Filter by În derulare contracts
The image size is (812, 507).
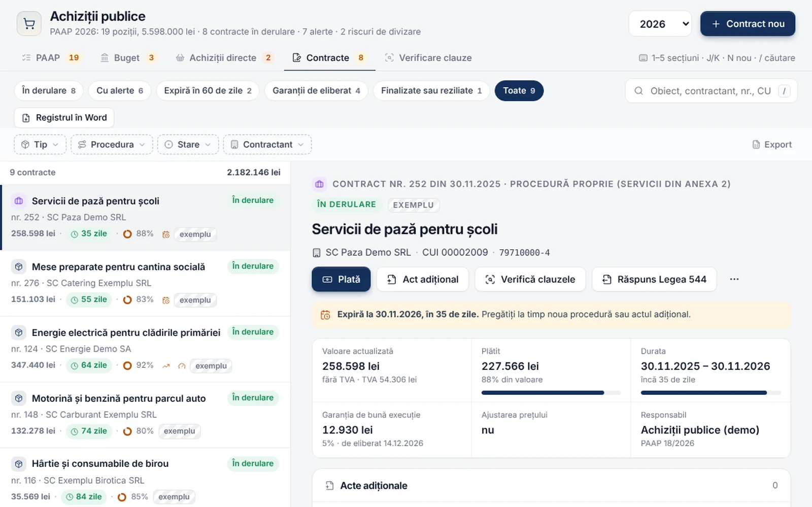(49, 90)
